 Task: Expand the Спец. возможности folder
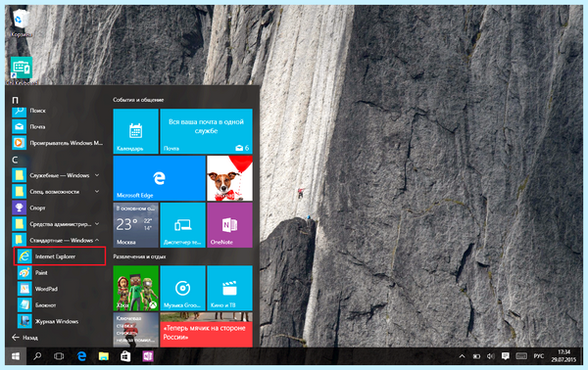point(58,192)
